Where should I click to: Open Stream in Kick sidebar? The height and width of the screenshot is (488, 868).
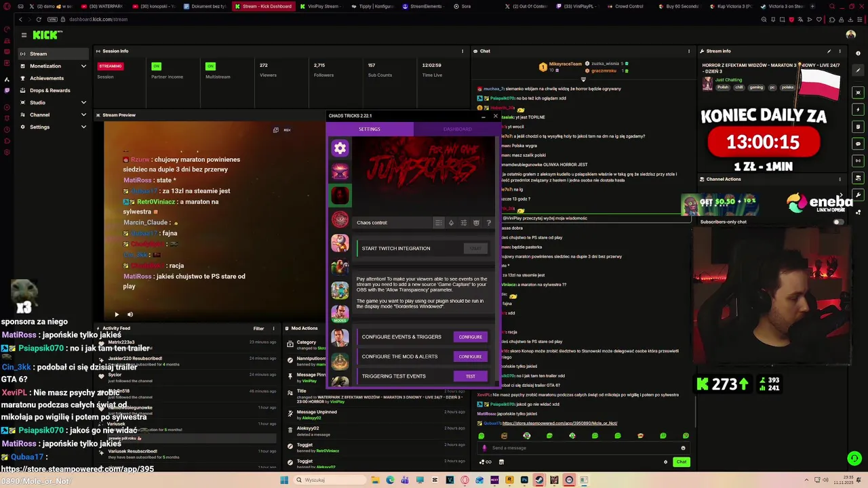[x=54, y=54]
